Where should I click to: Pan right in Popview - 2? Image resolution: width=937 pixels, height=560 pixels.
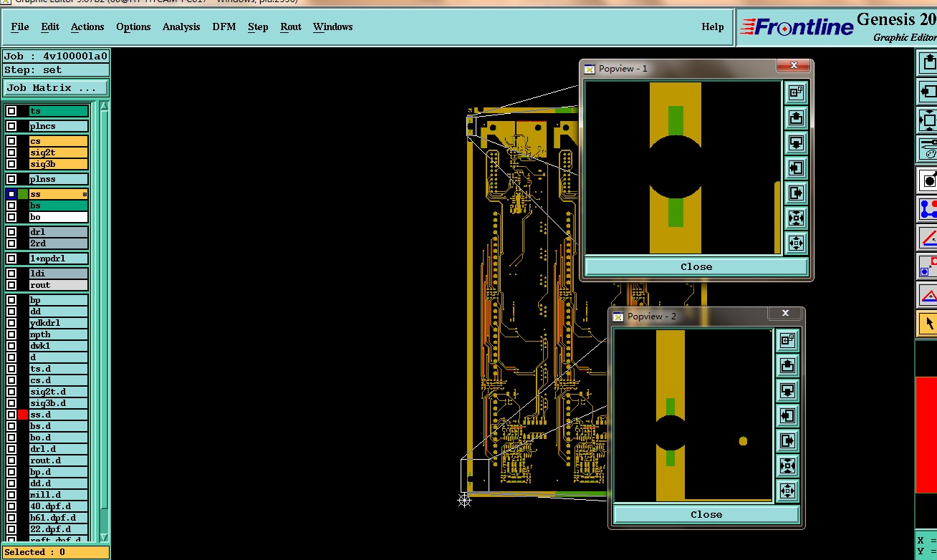pos(787,440)
